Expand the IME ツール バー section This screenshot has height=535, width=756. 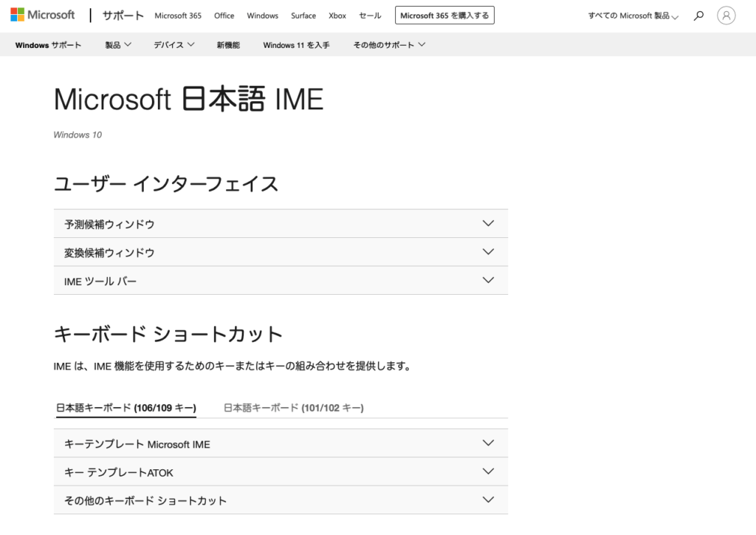point(281,281)
